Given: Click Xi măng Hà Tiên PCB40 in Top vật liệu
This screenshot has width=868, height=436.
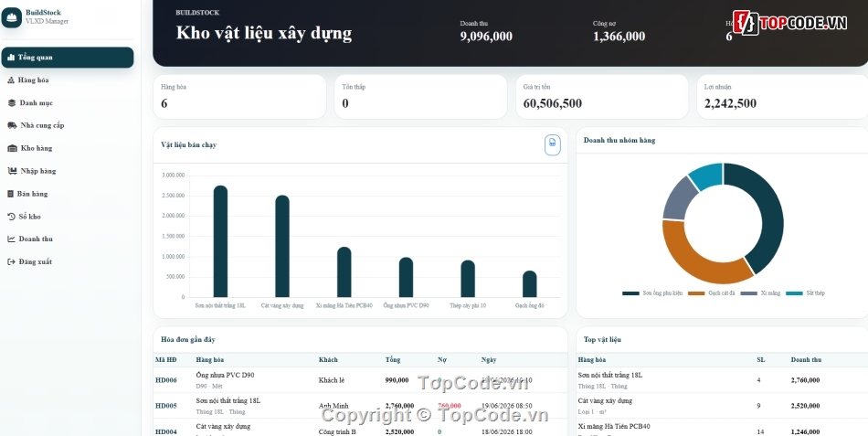Looking at the screenshot, I should coord(614,426).
